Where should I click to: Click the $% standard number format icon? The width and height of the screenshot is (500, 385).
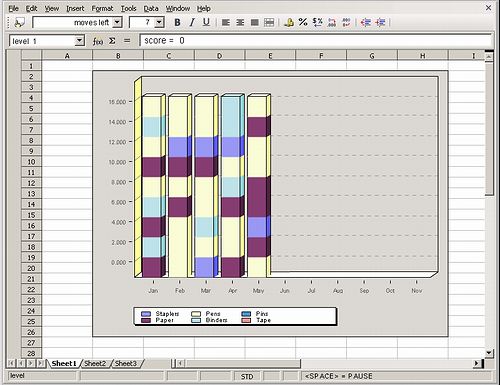coord(317,22)
